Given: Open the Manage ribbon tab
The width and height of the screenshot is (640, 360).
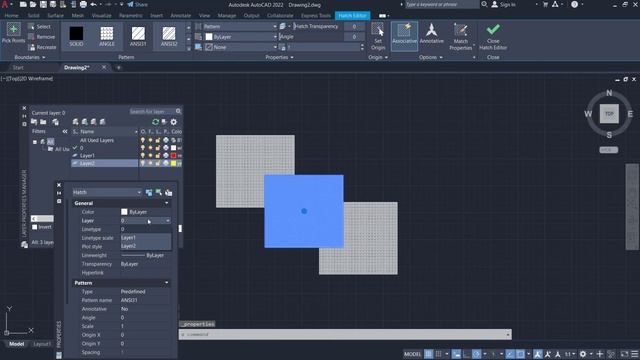Looking at the screenshot, I should click(227, 16).
